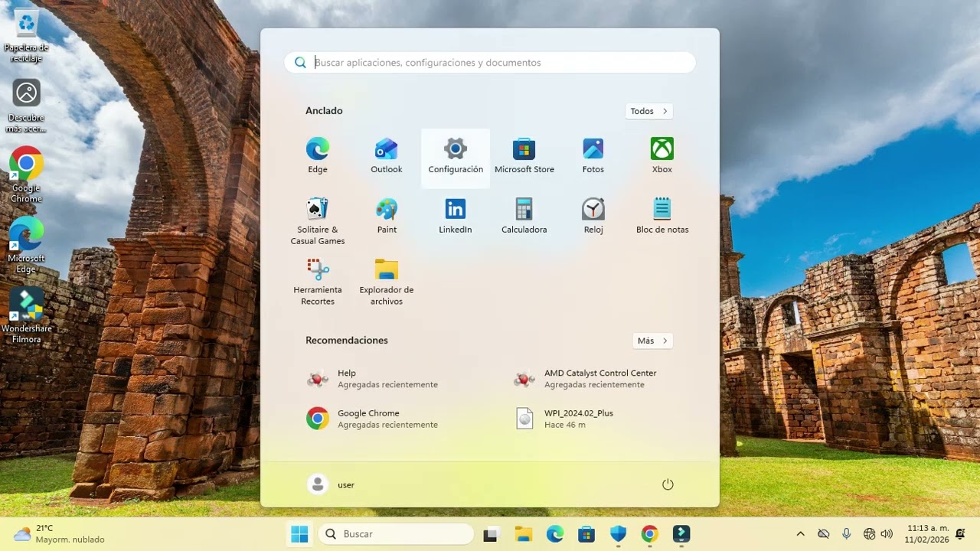This screenshot has height=551, width=980.
Task: Open the clock and date flyout
Action: pos(927,533)
